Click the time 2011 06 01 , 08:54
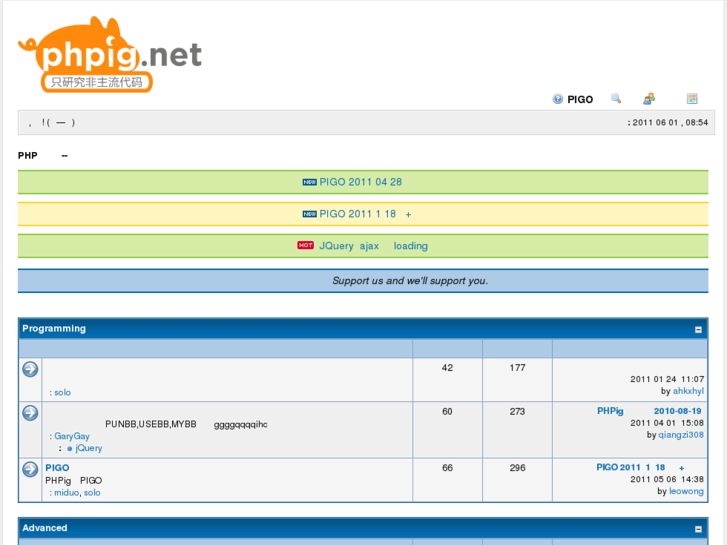This screenshot has height=545, width=727. (x=668, y=122)
